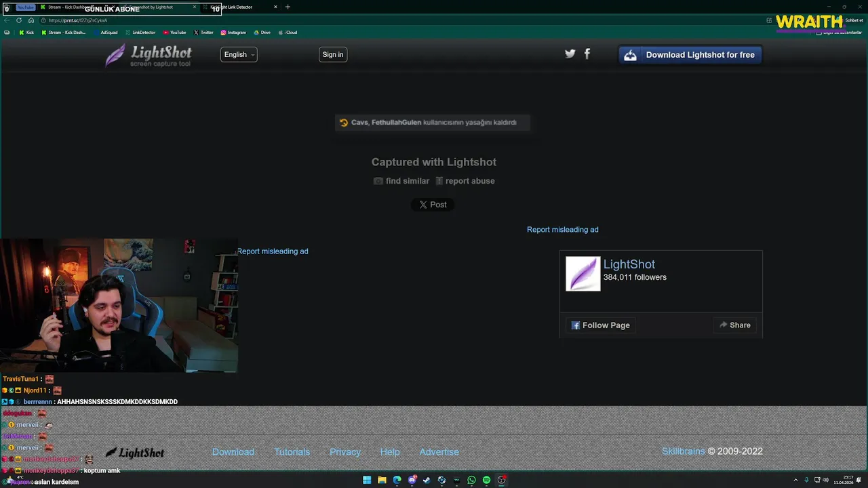Click Captured with Lightshot heading
Screen dimensions: 868x488
(434, 162)
